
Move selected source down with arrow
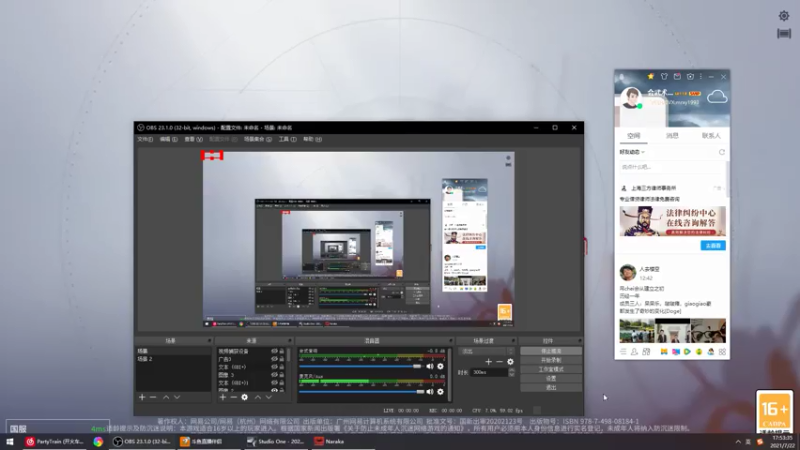point(268,397)
